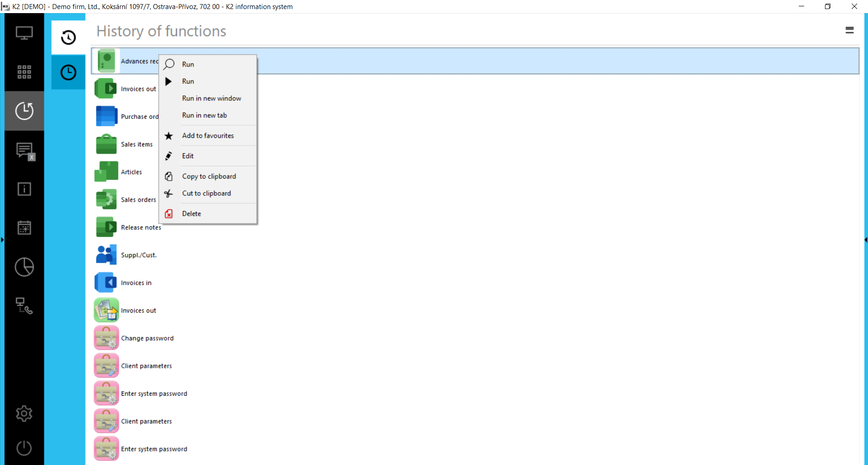The width and height of the screenshot is (868, 465).
Task: Click the power icon in the sidebar
Action: point(24,448)
